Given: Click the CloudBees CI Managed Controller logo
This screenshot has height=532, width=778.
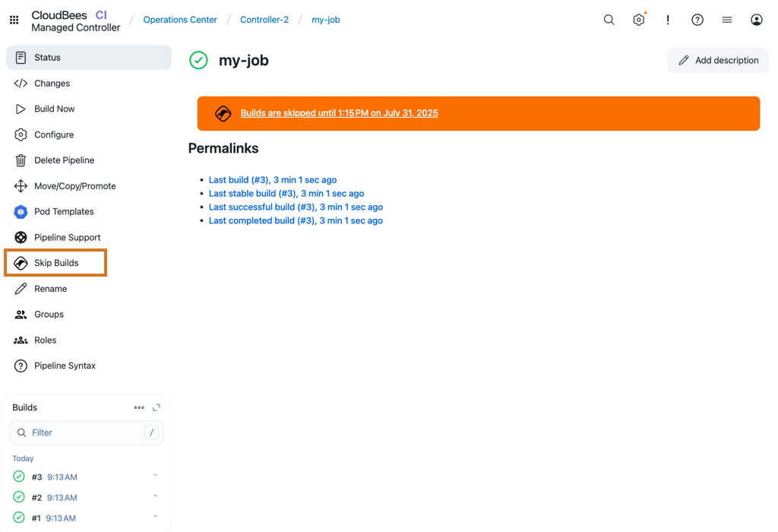Looking at the screenshot, I should click(75, 21).
